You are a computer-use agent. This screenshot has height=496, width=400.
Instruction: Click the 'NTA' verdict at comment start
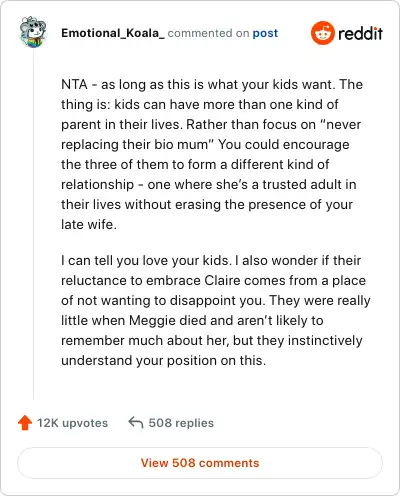tap(74, 84)
